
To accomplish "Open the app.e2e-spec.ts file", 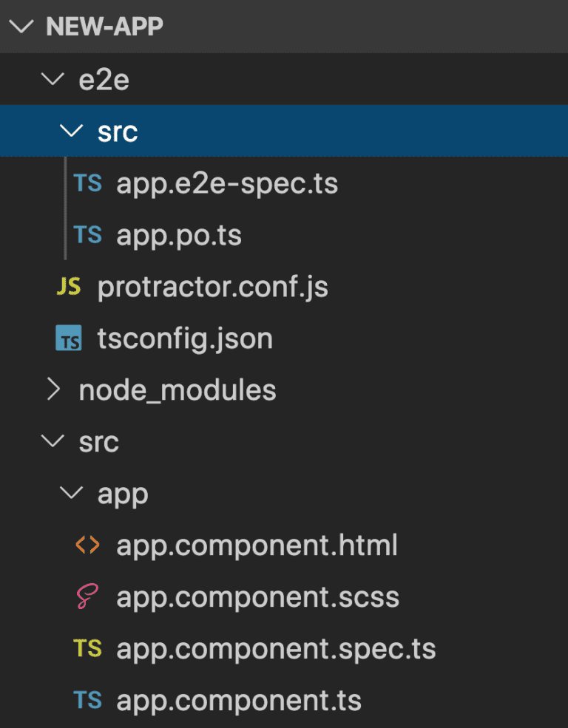I will (x=226, y=183).
